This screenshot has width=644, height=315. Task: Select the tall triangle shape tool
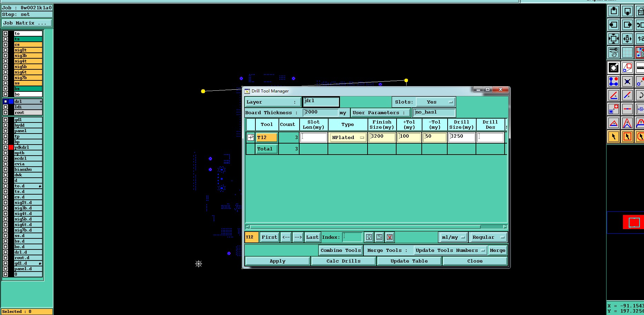[x=627, y=123]
